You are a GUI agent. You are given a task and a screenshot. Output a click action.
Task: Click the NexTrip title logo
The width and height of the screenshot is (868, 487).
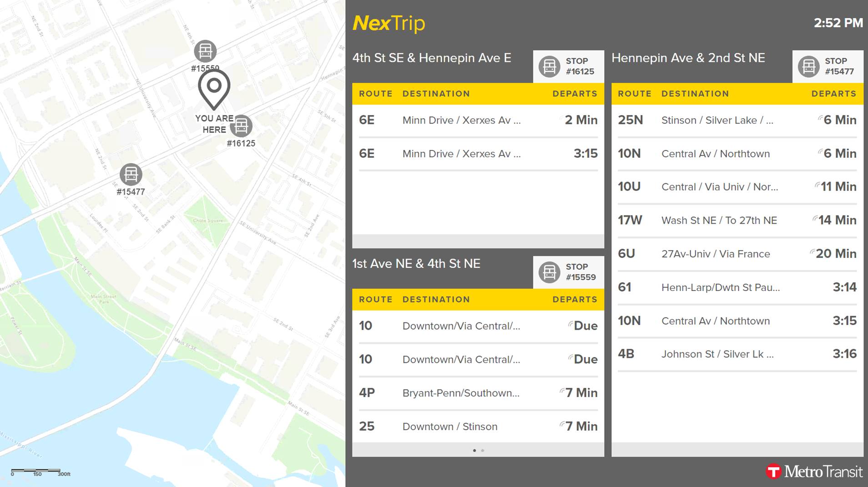tap(389, 23)
